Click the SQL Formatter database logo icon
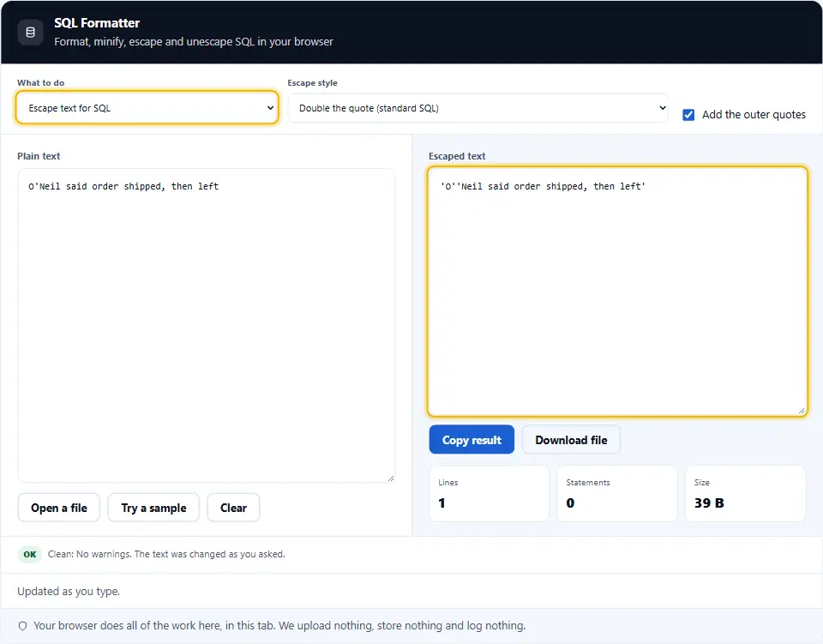The height and width of the screenshot is (644, 823). click(x=31, y=32)
